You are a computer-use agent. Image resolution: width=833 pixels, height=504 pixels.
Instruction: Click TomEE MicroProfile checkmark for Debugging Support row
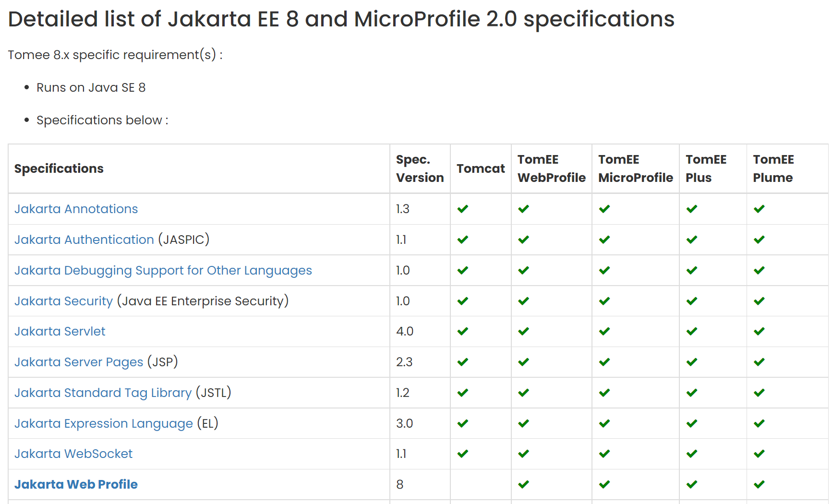point(604,270)
